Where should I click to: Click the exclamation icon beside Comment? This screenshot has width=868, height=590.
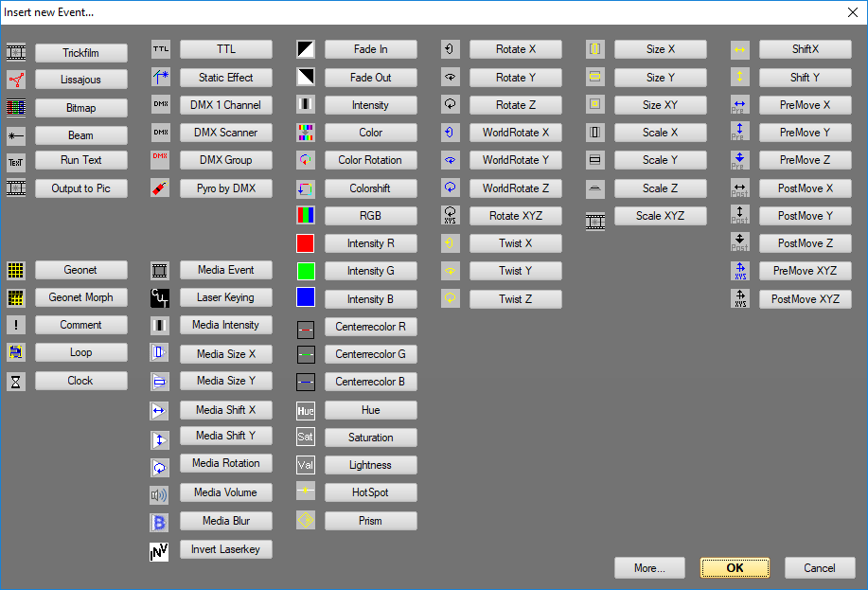click(x=15, y=325)
